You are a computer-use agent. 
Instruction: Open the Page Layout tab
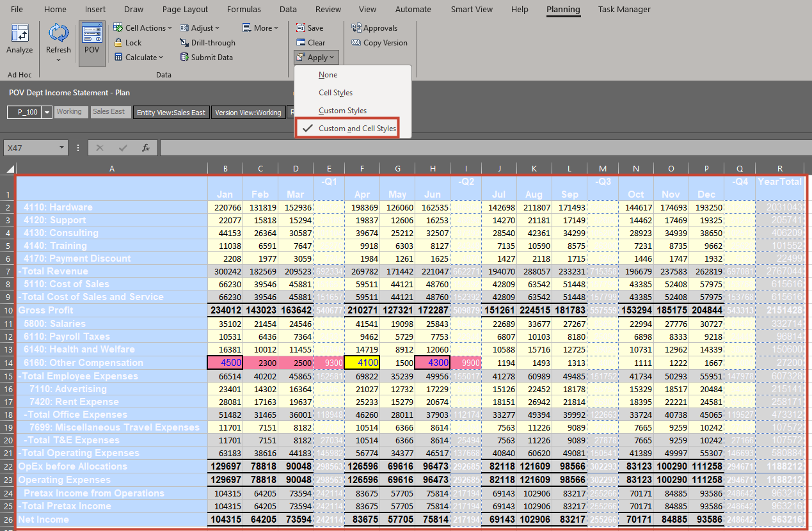tap(186, 10)
